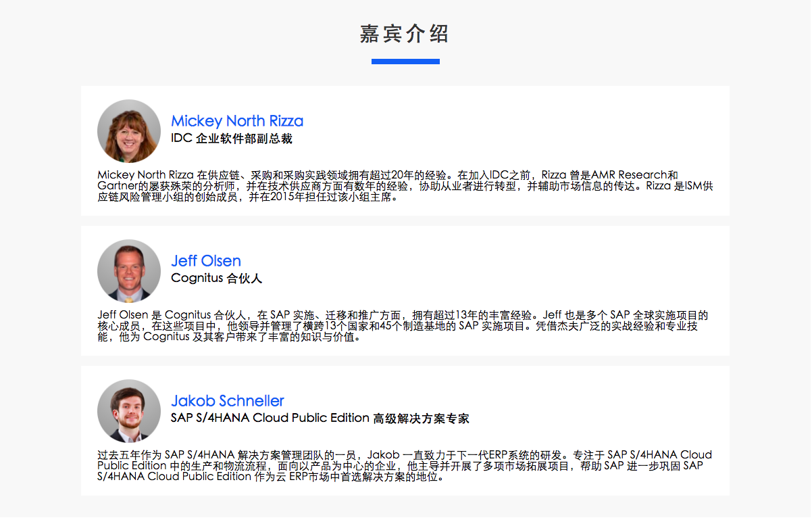
Task: Click Jakob Schneller's portrait photo
Action: click(x=129, y=410)
